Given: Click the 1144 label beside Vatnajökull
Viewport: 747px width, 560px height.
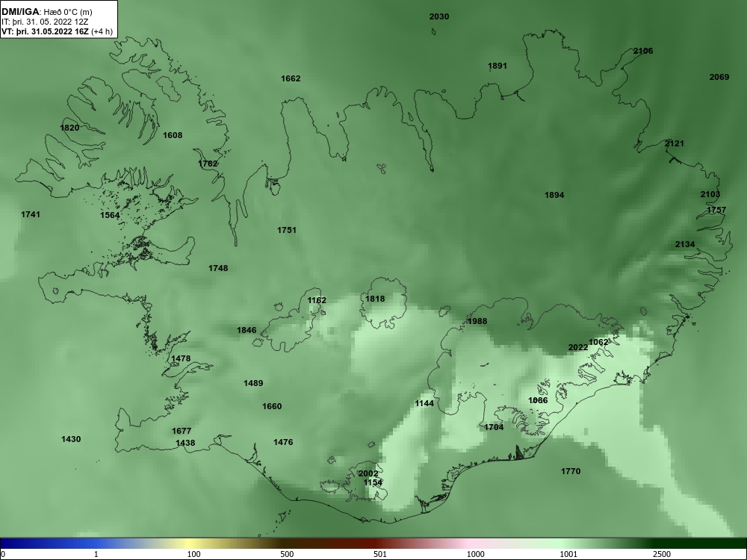Looking at the screenshot, I should click(x=424, y=403).
